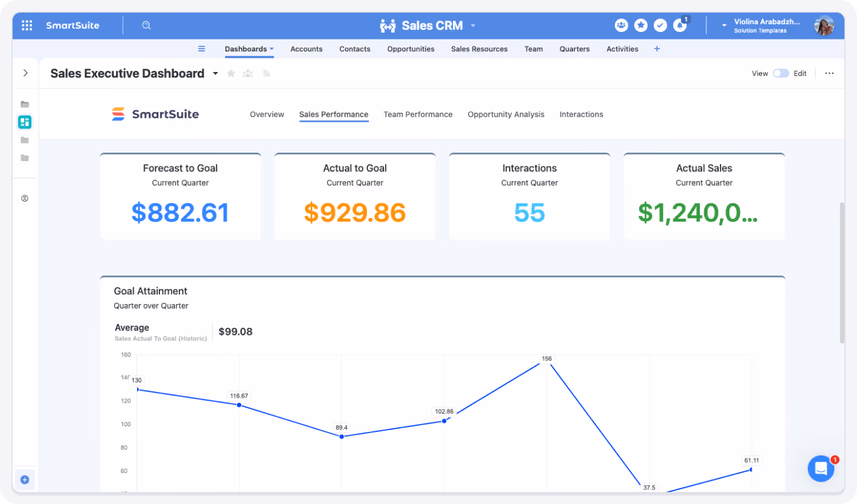Add a new app with the plus icon
The width and height of the screenshot is (857, 504).
tap(657, 49)
